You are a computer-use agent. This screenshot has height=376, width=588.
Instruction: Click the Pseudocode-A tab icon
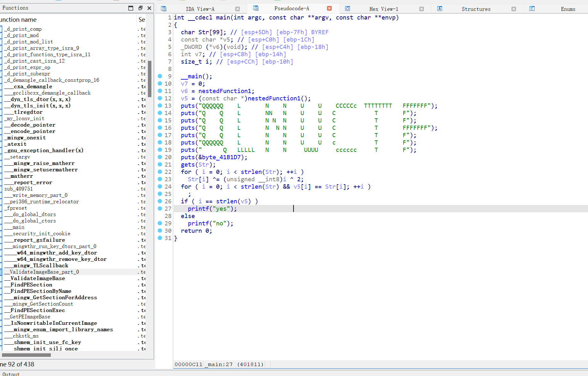pos(256,8)
